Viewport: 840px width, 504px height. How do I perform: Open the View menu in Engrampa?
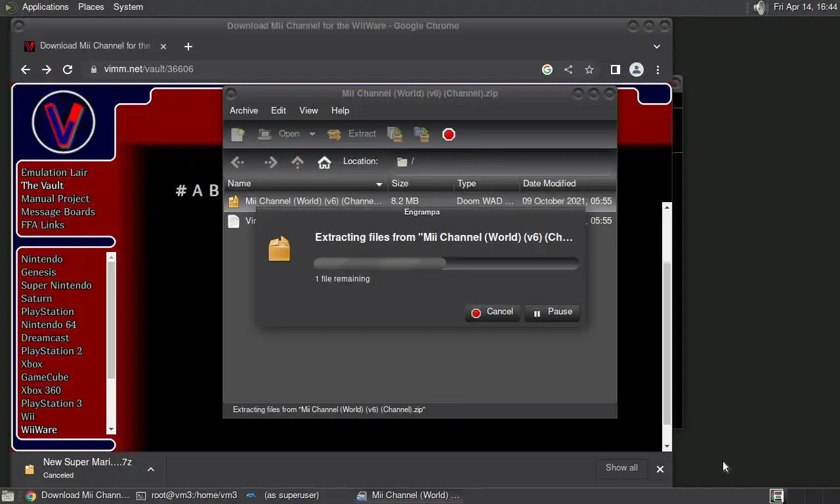[308, 110]
